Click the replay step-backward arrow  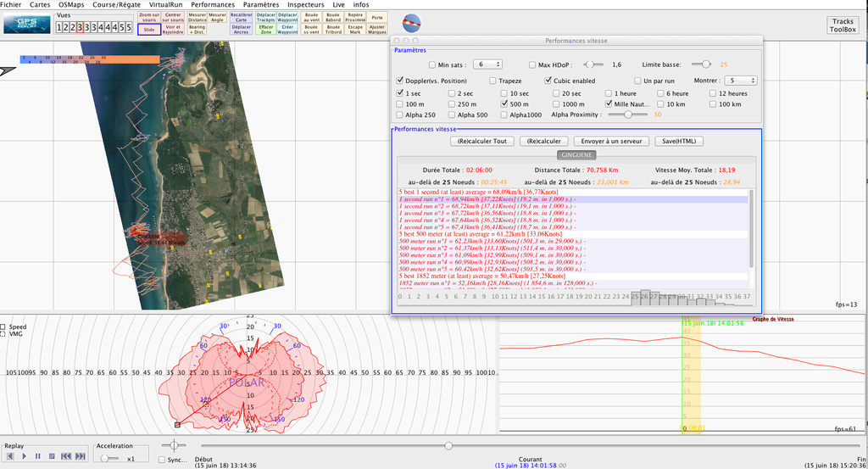coord(10,456)
